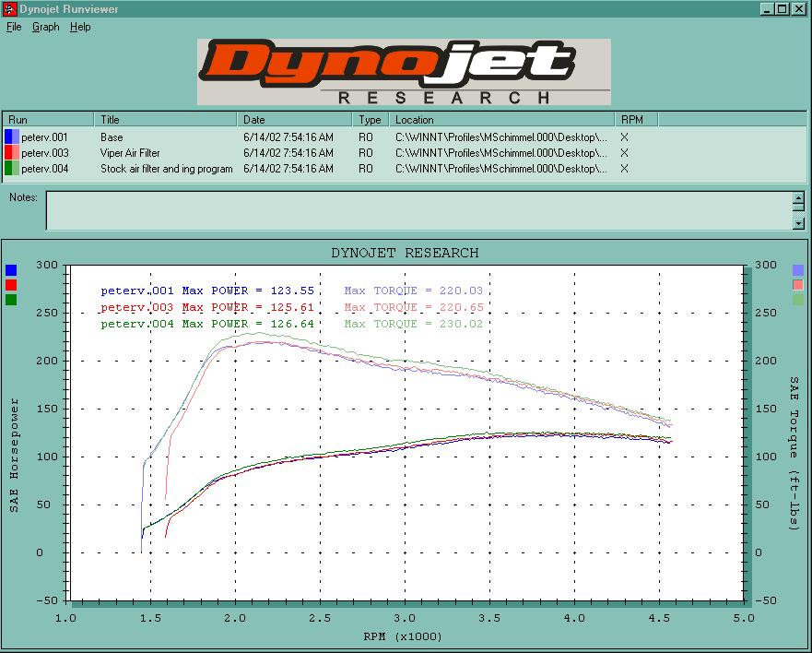Viewport: 812px width, 653px height.
Task: Click the 'DYNOJET RESEARCH' graph title
Action: click(x=405, y=253)
